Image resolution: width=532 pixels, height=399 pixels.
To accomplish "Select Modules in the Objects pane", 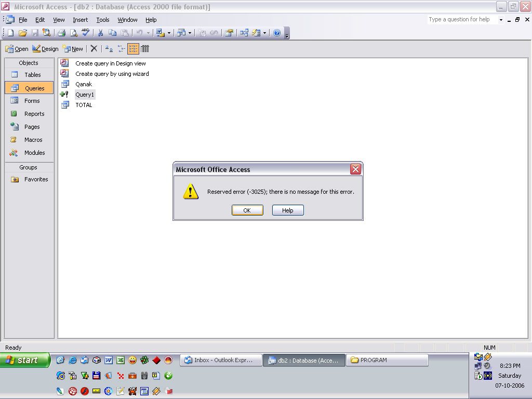I will pyautogui.click(x=29, y=153).
